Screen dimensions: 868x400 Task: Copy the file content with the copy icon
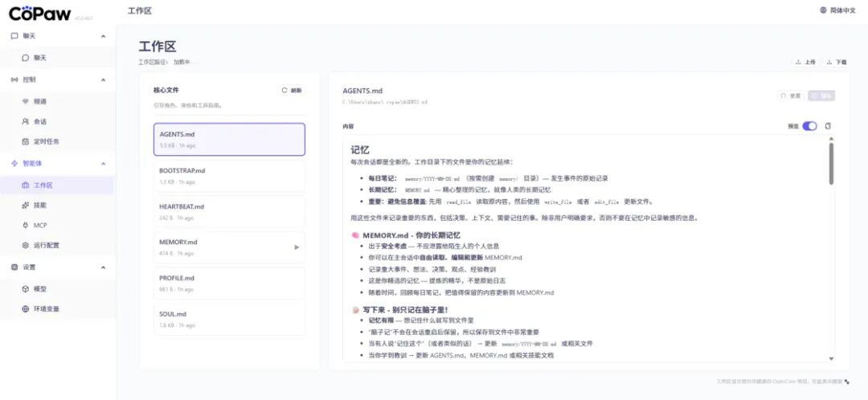[828, 126]
